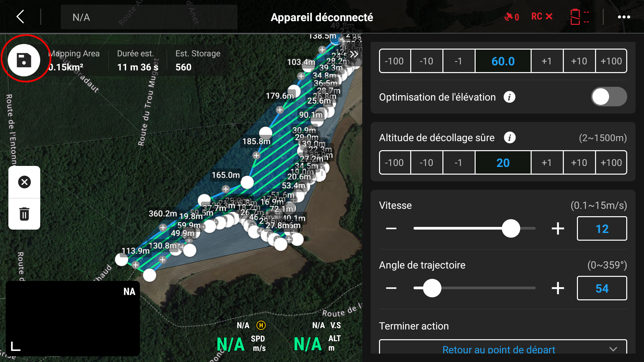Click the X cancel icon
This screenshot has height=362, width=644.
(24, 182)
